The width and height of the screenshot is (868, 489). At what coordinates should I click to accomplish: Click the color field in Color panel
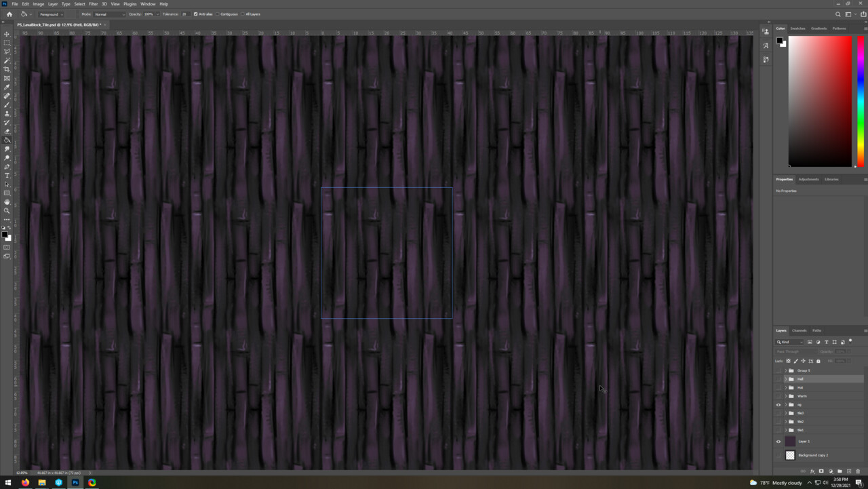tap(819, 100)
